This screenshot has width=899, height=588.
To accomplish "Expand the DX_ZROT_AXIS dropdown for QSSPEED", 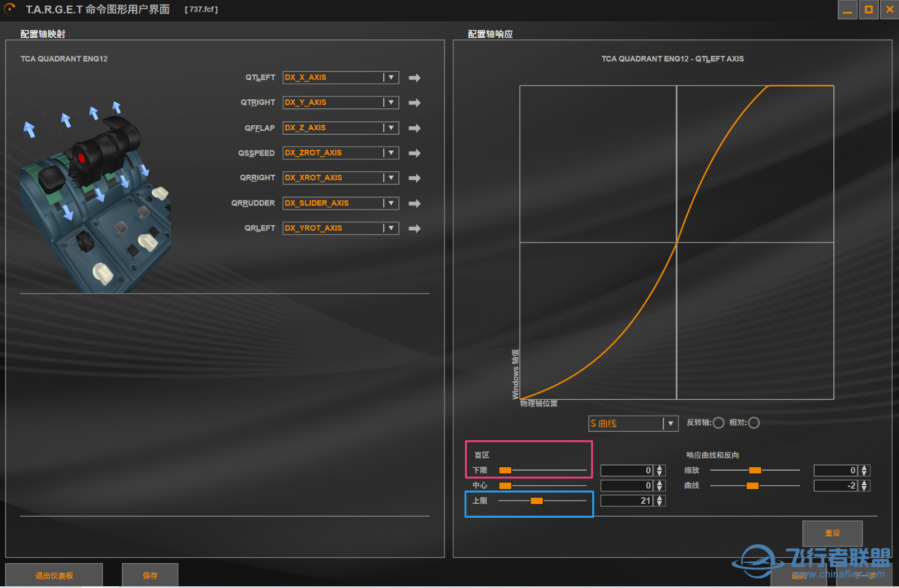I will pos(391,153).
